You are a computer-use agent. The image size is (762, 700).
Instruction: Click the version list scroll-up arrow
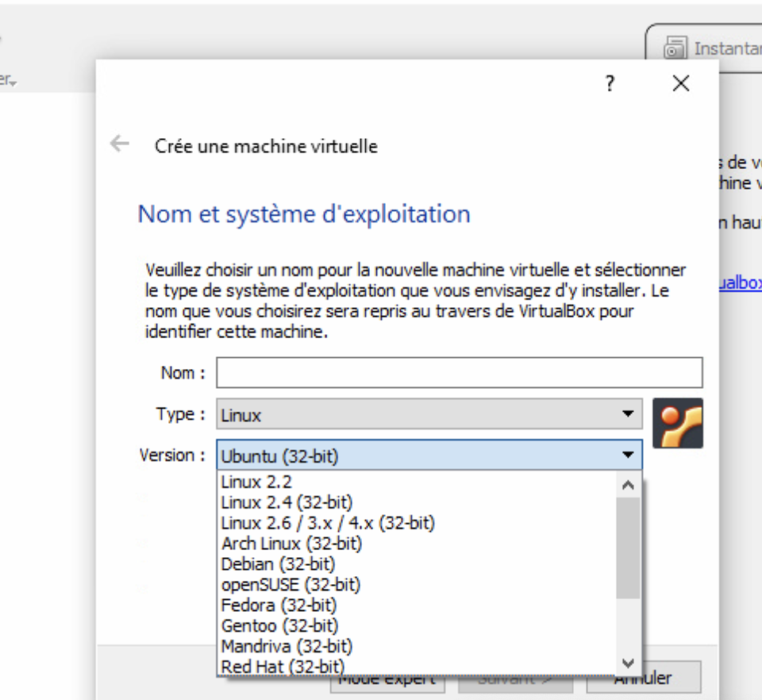(628, 485)
